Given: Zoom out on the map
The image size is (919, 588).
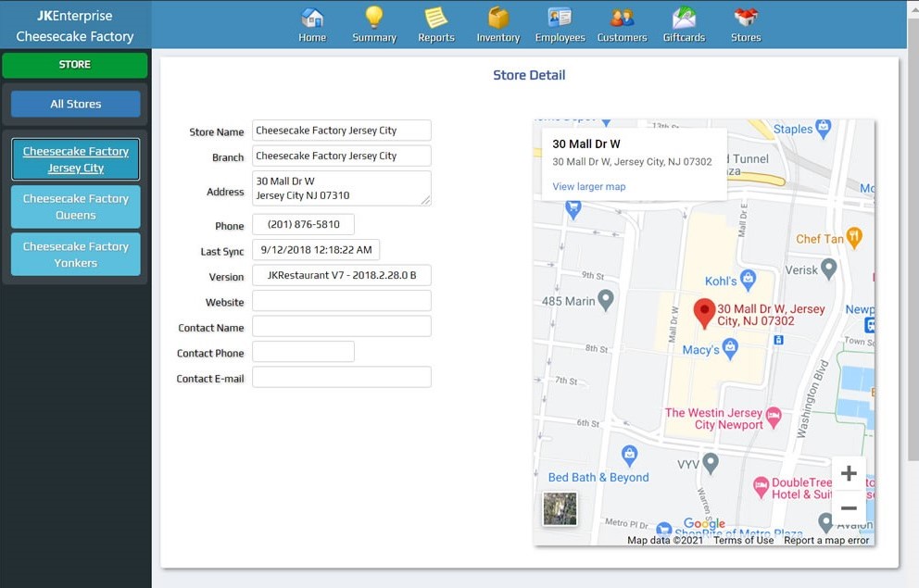Looking at the screenshot, I should [x=849, y=507].
